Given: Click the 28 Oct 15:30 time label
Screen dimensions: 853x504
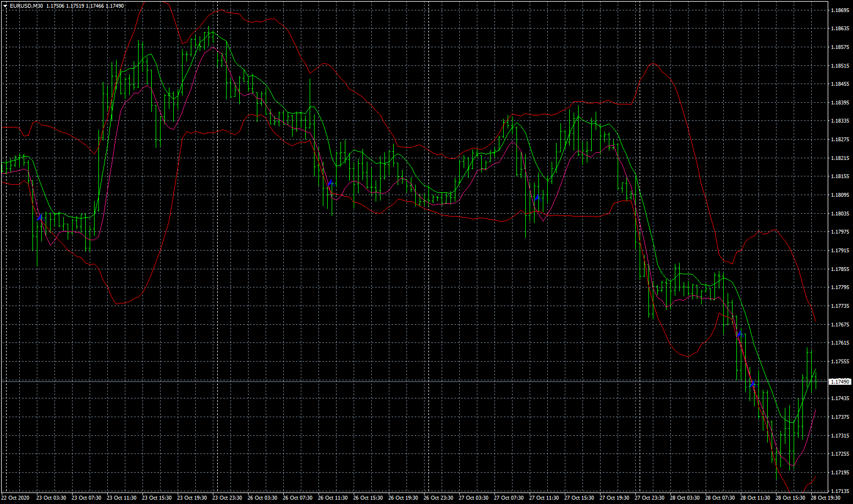Looking at the screenshot, I should click(790, 498).
